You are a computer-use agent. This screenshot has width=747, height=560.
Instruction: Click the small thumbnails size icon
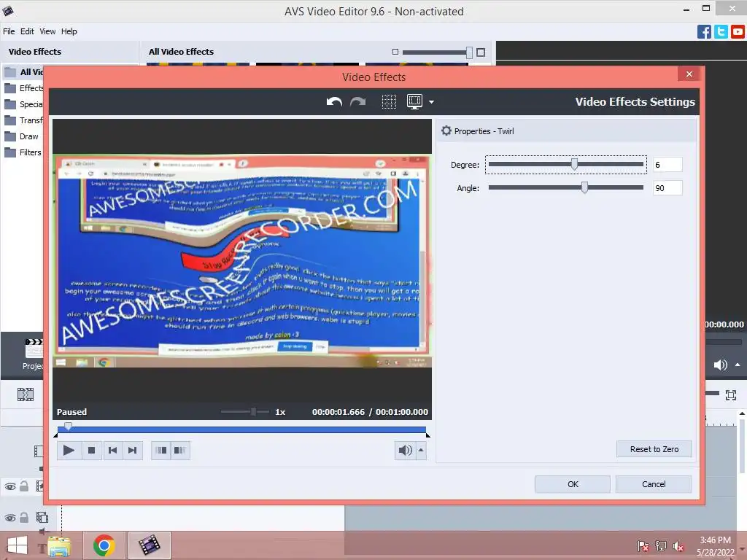395,52
